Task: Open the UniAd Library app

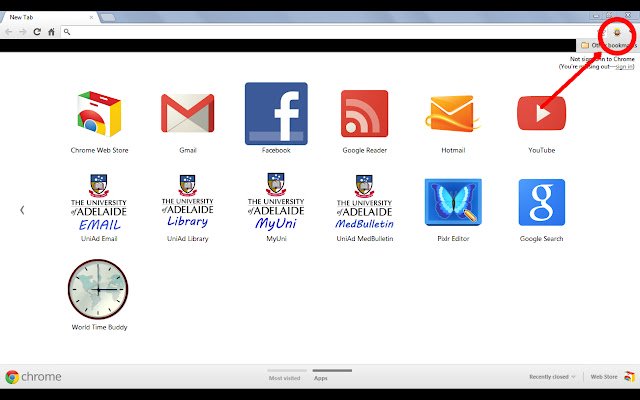Action: click(187, 202)
